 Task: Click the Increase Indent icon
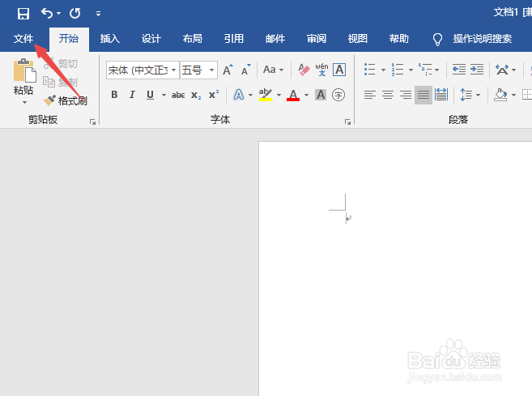pos(477,70)
